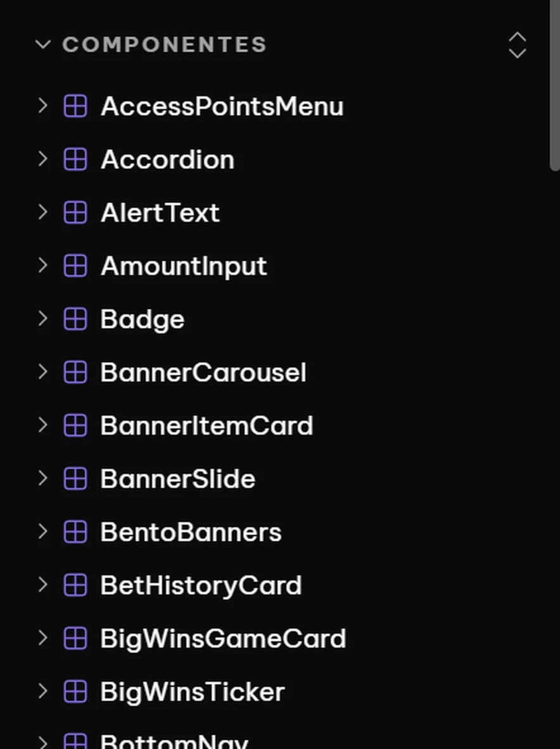This screenshot has width=560, height=749.
Task: Expand the AmountInput tree item
Action: point(42,266)
